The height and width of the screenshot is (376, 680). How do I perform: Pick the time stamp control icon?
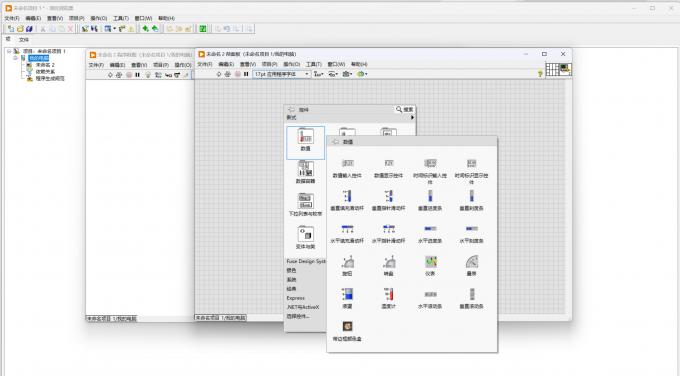(x=430, y=163)
